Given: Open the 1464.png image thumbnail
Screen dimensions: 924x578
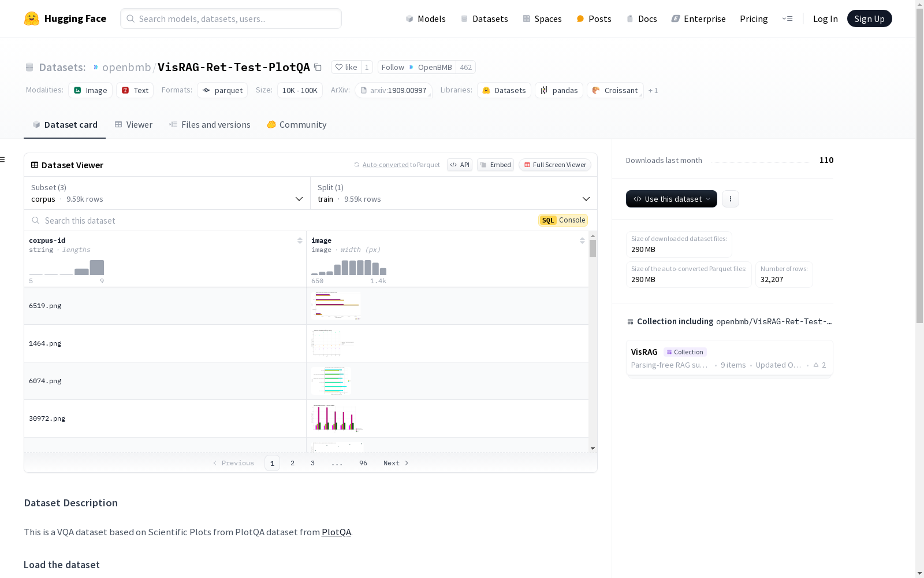Looking at the screenshot, I should [x=332, y=343].
